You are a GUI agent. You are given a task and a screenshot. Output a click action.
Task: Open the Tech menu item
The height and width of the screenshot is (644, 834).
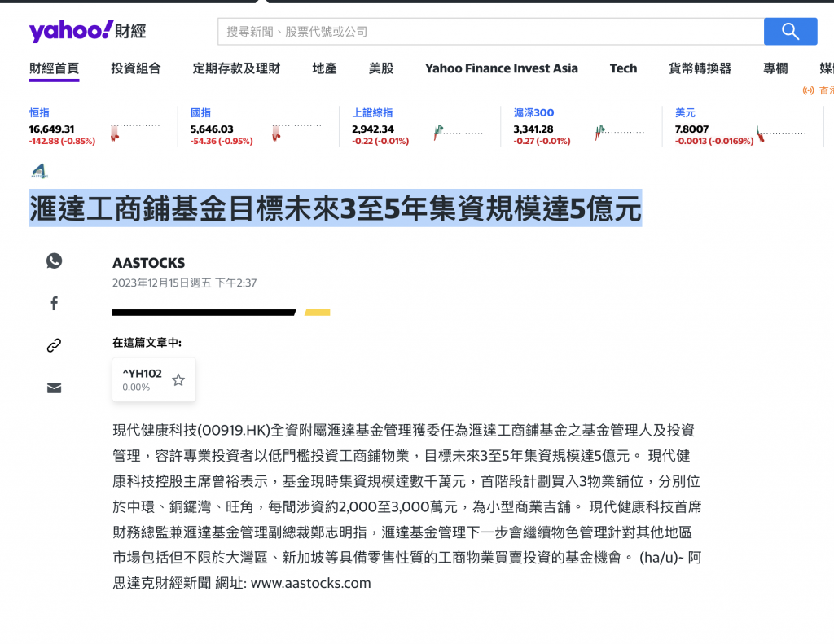pyautogui.click(x=623, y=68)
